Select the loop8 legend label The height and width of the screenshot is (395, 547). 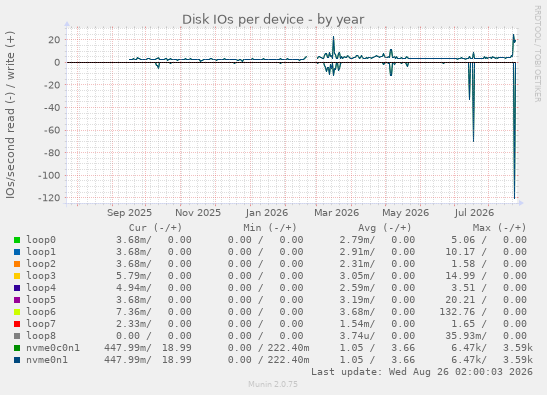[x=41, y=335]
